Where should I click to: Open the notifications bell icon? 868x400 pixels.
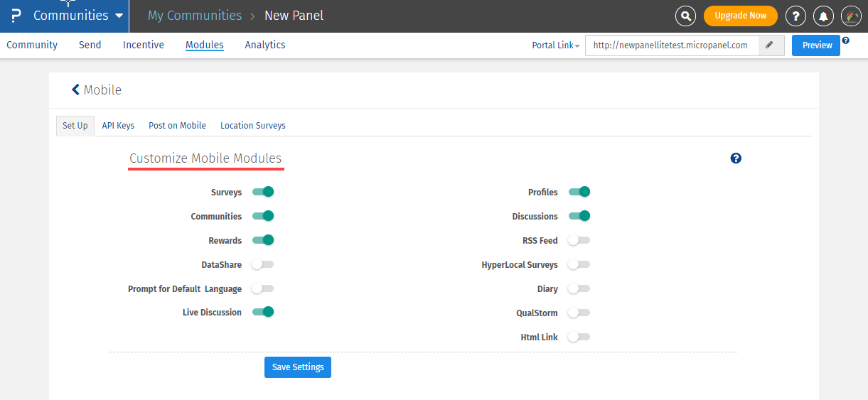pyautogui.click(x=823, y=16)
